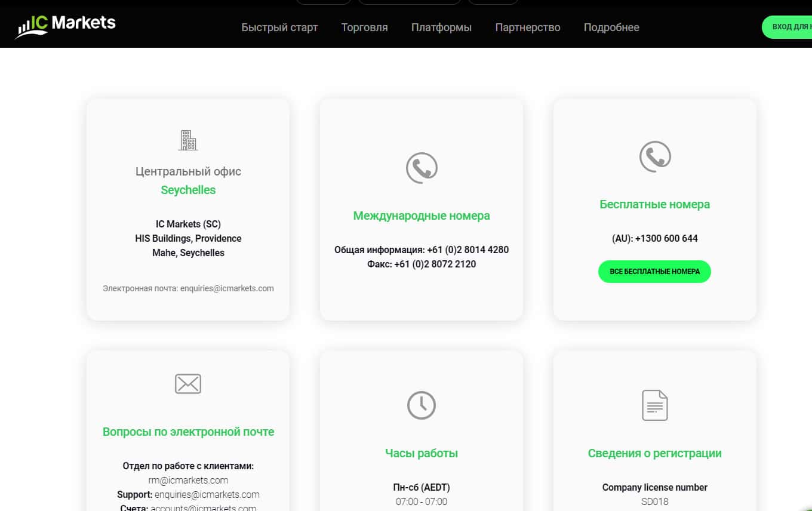Click the Центральный офис email address line
The width and height of the screenshot is (812, 511).
point(188,288)
